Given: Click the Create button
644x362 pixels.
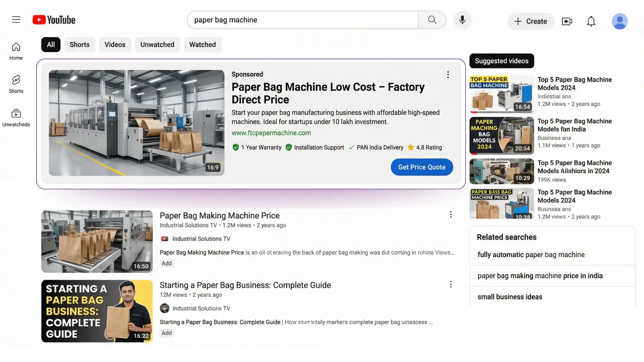Looking at the screenshot, I should pos(530,21).
